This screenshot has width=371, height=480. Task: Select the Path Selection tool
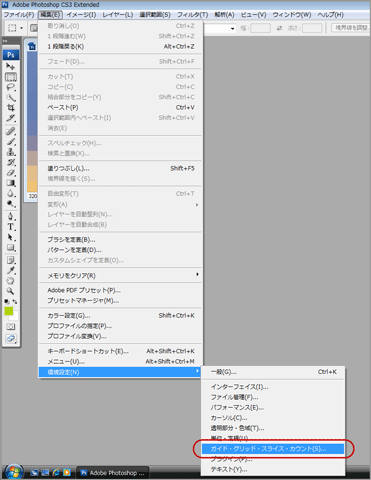(11, 237)
